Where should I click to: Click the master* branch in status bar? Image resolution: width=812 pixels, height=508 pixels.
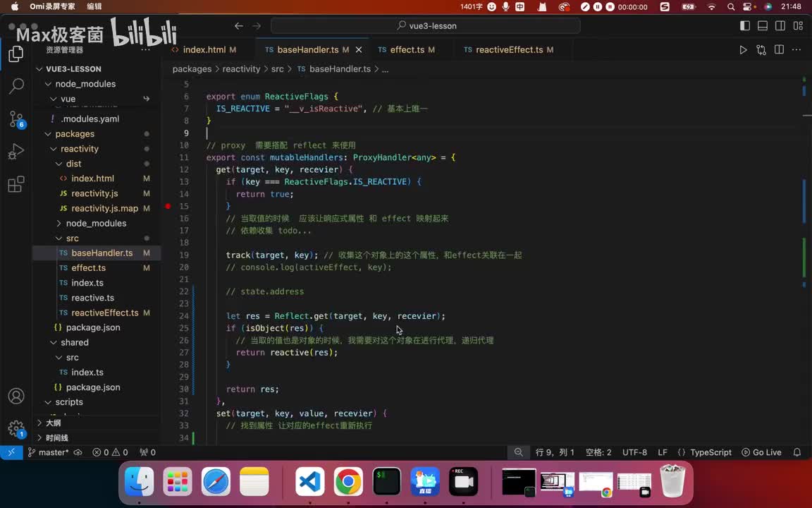tap(48, 452)
